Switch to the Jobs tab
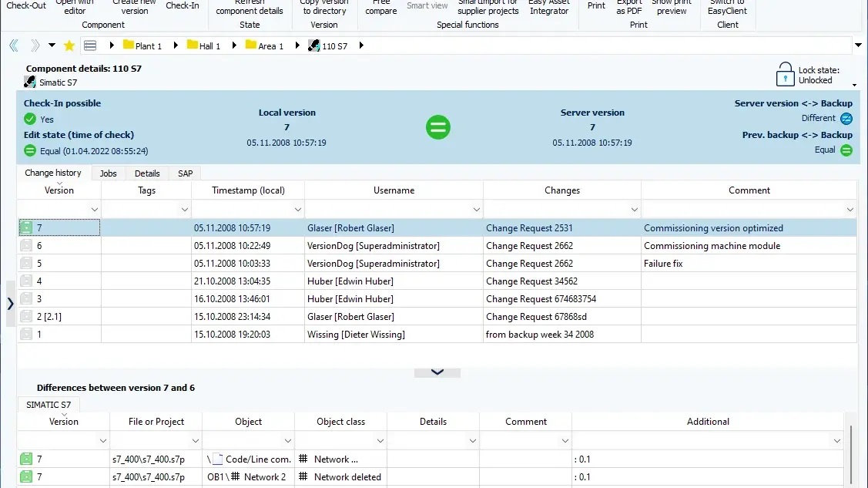 click(x=108, y=173)
